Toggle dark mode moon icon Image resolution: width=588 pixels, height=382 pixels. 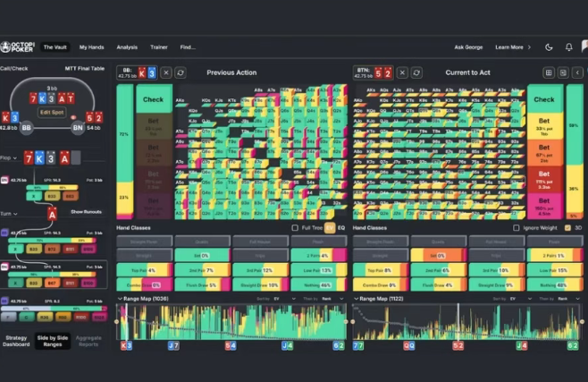[549, 47]
